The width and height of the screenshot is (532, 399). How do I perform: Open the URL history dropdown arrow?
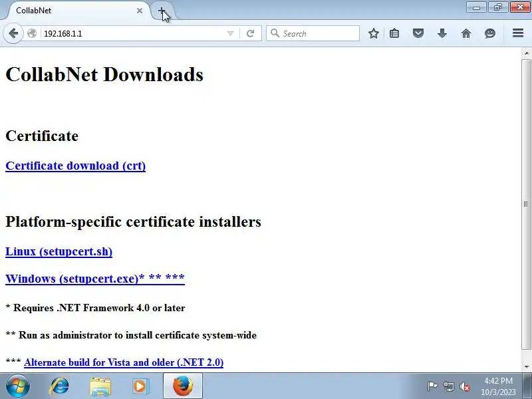coord(230,33)
